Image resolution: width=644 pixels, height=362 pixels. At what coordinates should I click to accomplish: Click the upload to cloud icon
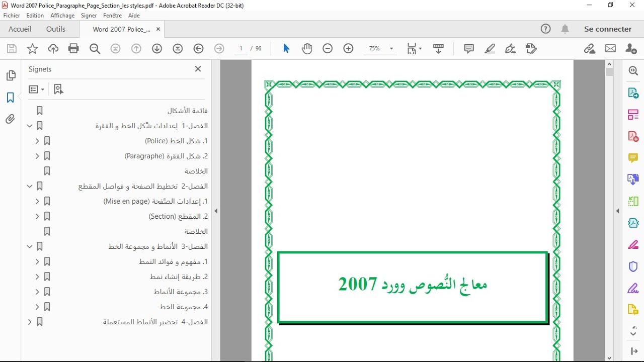point(53,49)
